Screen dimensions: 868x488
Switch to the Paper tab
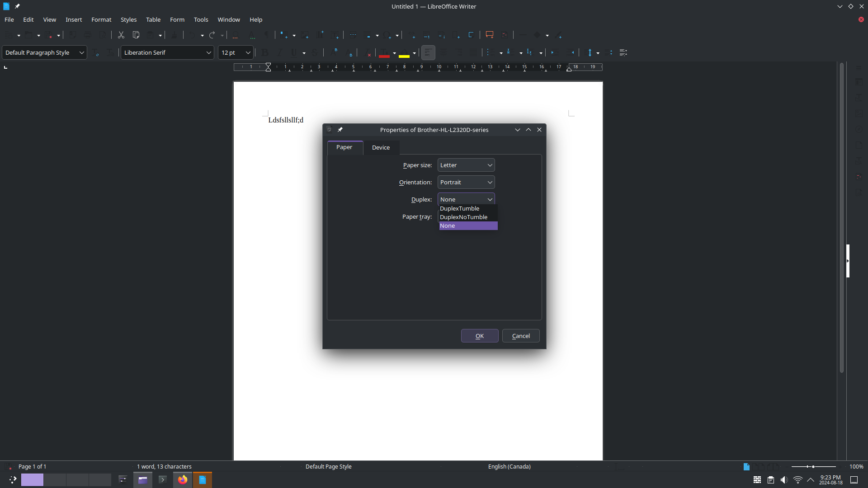coord(344,147)
